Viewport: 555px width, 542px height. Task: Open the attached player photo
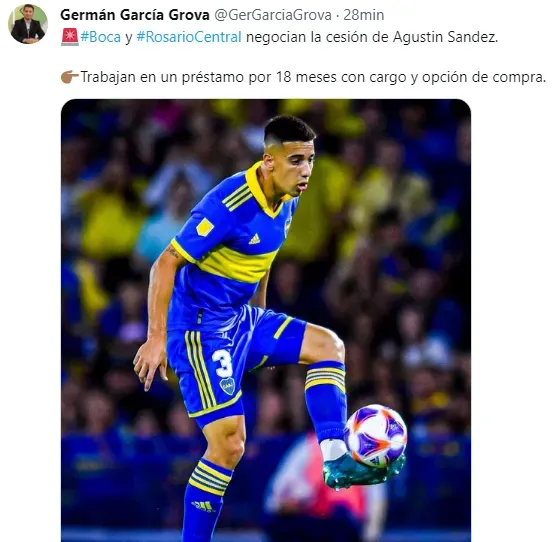click(x=266, y=320)
